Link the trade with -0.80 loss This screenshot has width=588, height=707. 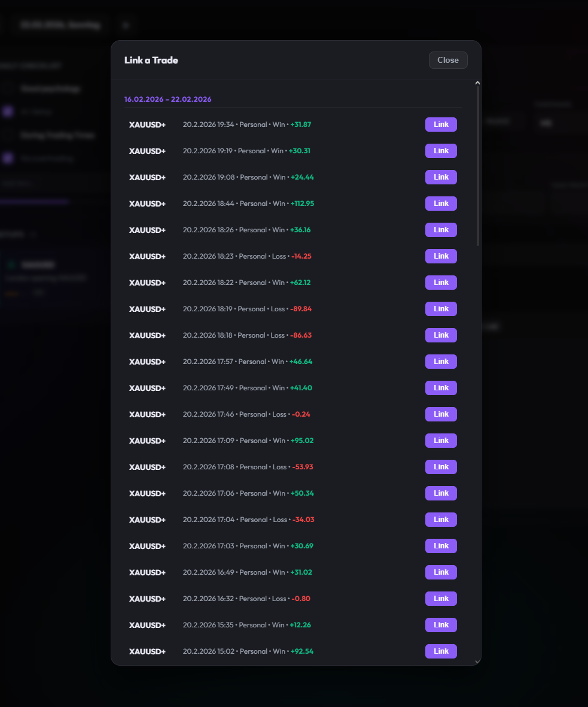(x=441, y=598)
